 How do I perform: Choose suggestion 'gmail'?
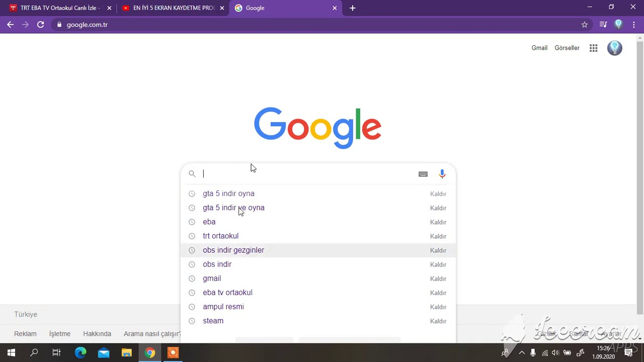pos(212,279)
